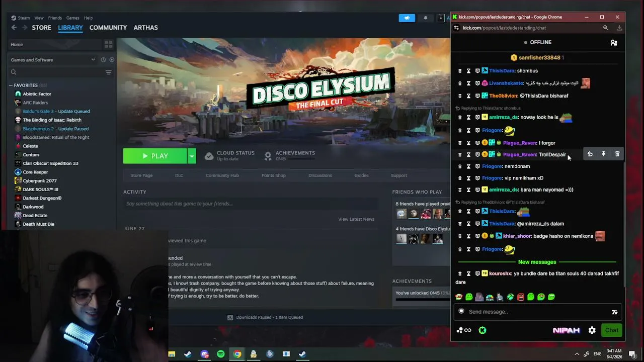Click the Send message input field

point(538,312)
